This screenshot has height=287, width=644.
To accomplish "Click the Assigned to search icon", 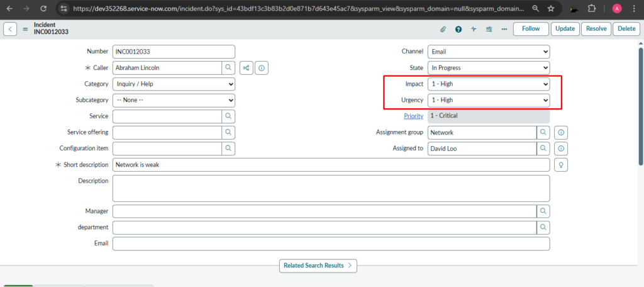I will click(543, 149).
